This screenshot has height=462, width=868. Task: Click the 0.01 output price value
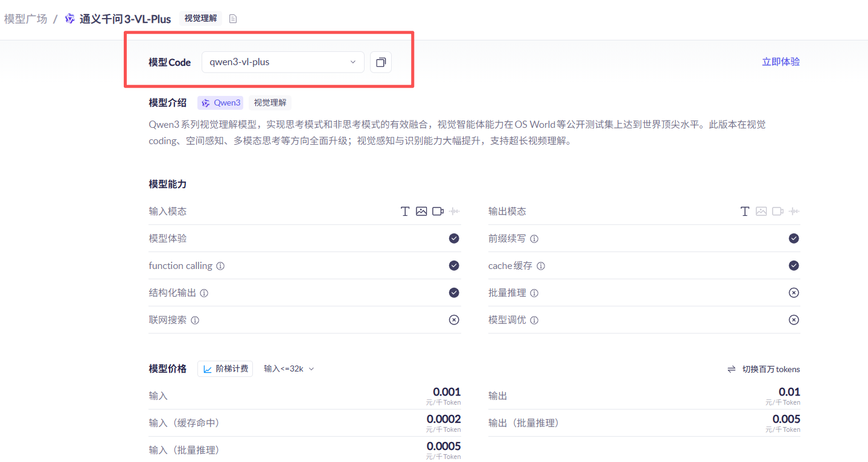coord(790,391)
